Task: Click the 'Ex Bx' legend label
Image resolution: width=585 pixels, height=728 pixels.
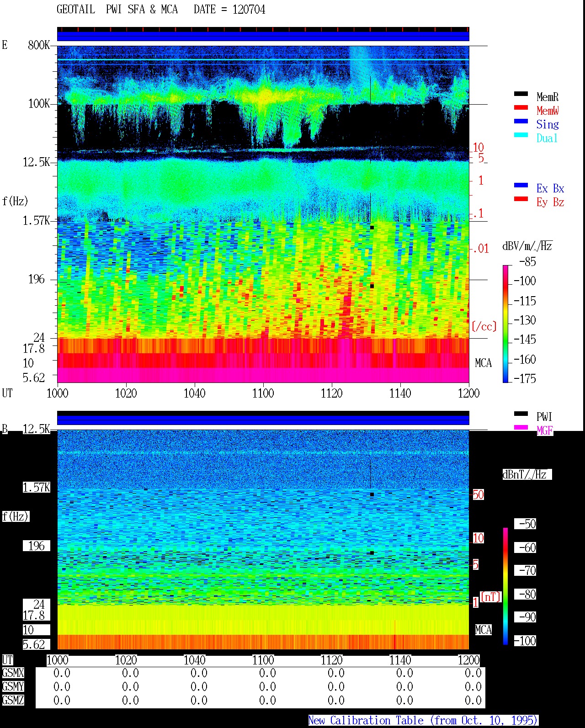Action: (550, 188)
